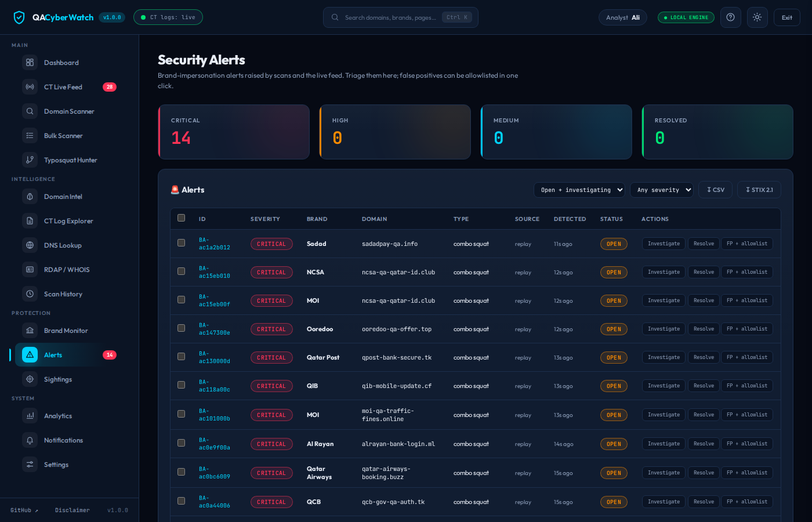Tick the qpost-bank-secure.tk alert checkbox
Viewport: 812px width, 522px height.
182,357
